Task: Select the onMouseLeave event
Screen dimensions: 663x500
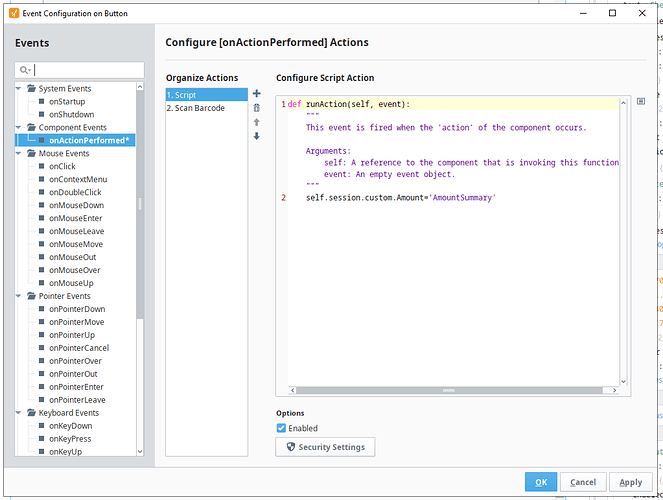Action: coord(77,231)
